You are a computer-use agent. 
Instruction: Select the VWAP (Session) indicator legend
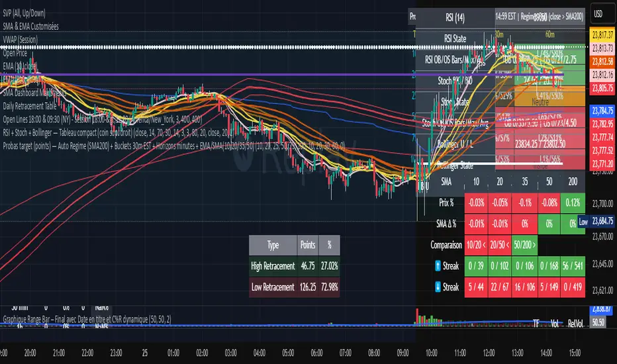(20, 39)
